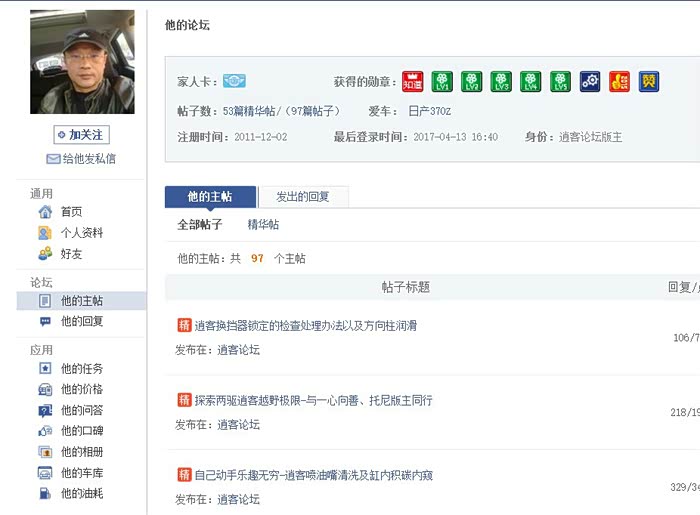Click the photo icon beside 他的相册
Screen dimensions: 700x515
45,452
